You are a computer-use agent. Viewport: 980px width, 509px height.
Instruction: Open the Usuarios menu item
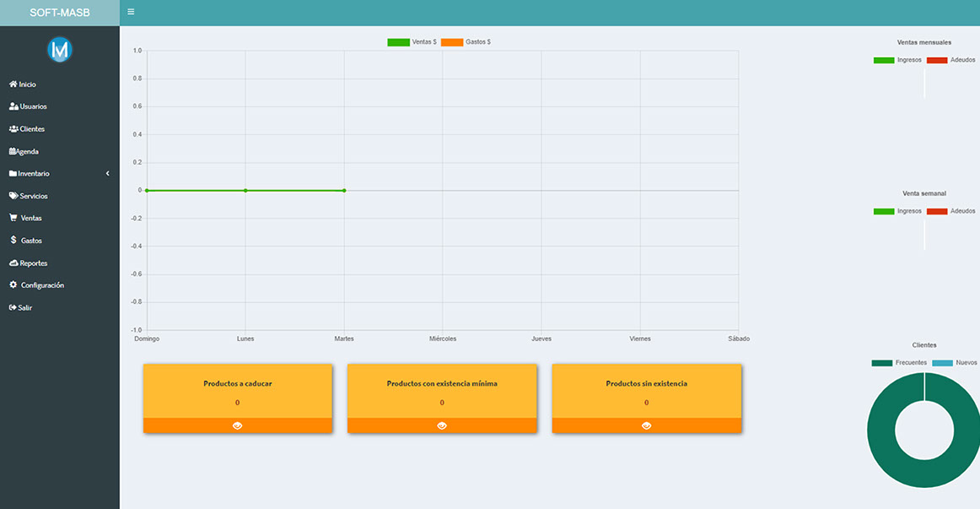[x=33, y=106]
